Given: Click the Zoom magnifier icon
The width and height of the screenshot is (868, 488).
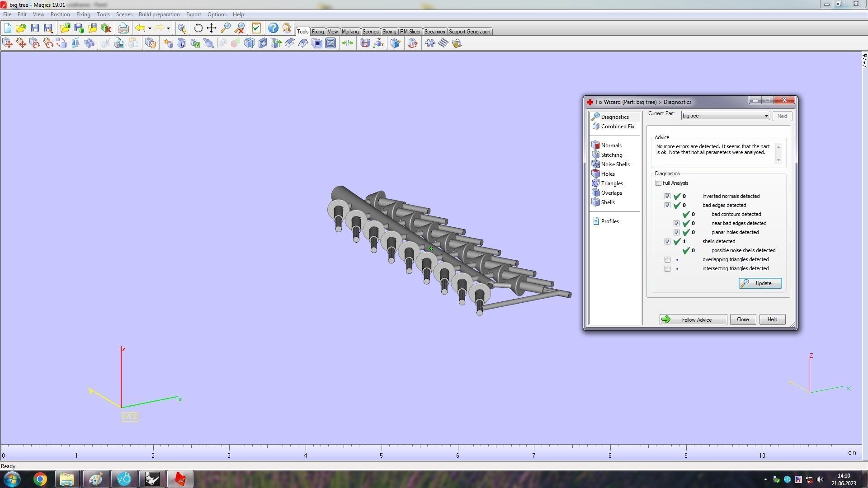Looking at the screenshot, I should 226,28.
